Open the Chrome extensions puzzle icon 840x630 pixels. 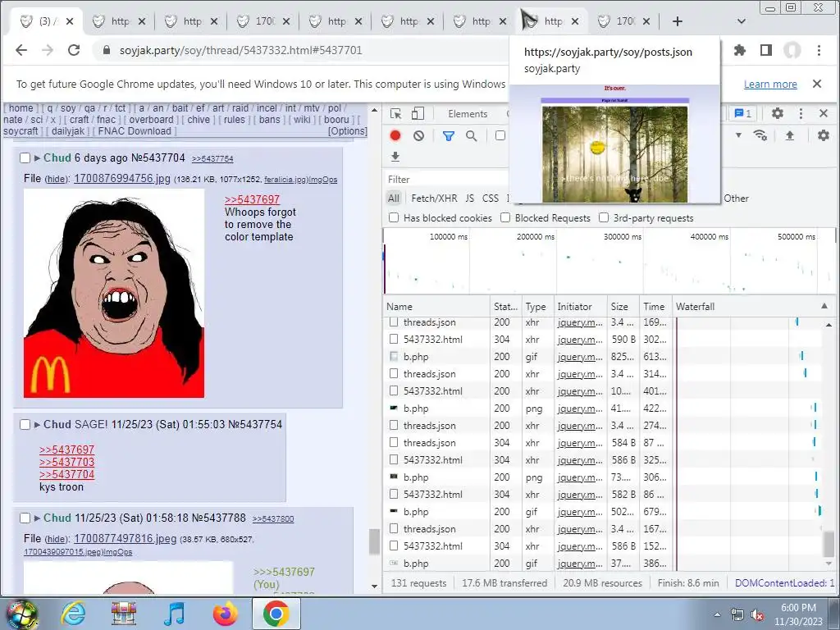click(739, 50)
